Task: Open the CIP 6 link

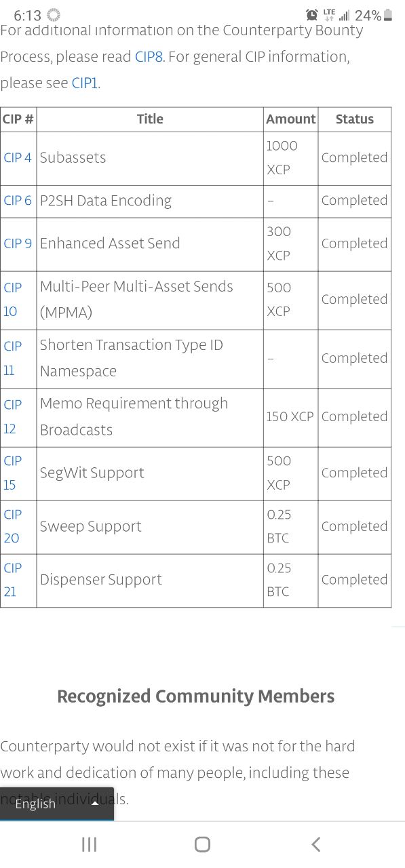Action: coord(18,201)
